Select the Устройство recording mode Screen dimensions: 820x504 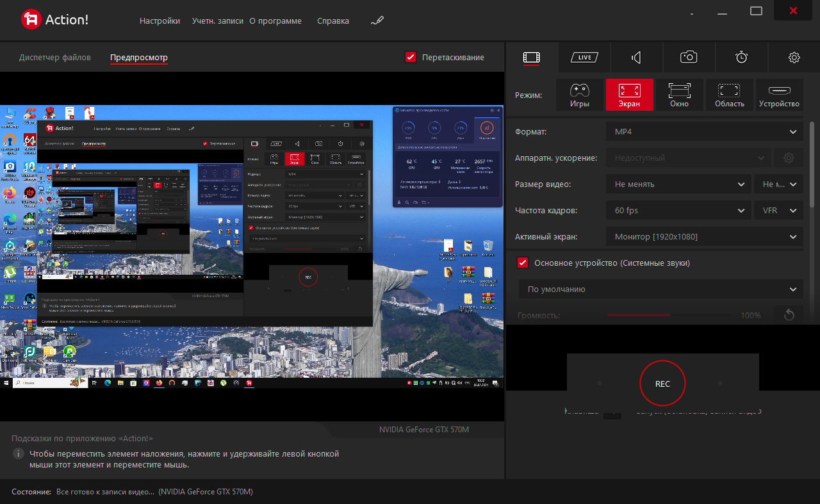pos(779,95)
